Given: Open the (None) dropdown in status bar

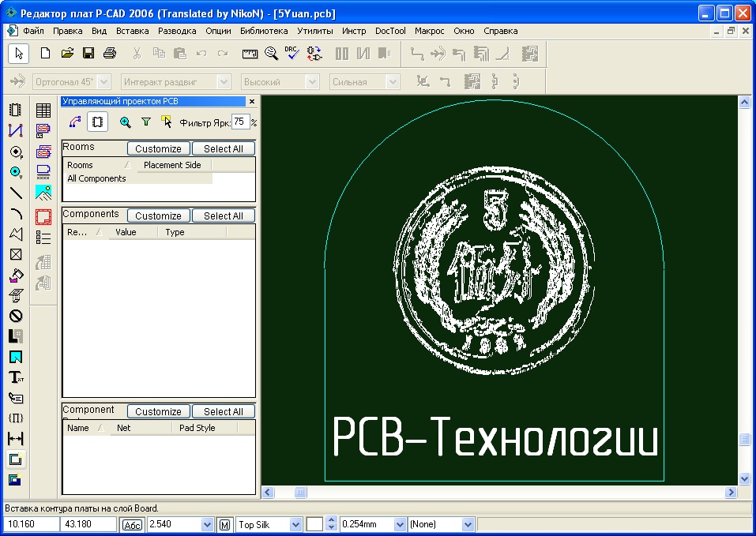Looking at the screenshot, I should pos(468,524).
